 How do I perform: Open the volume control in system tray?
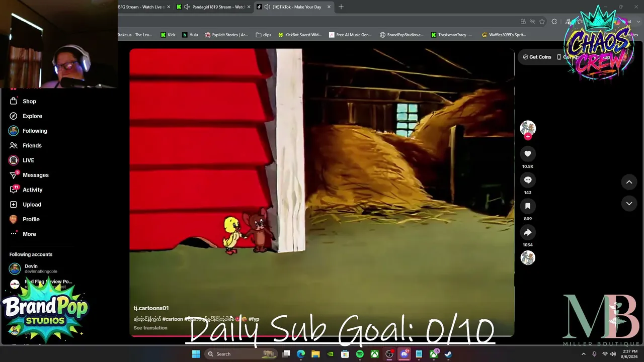[613, 354]
